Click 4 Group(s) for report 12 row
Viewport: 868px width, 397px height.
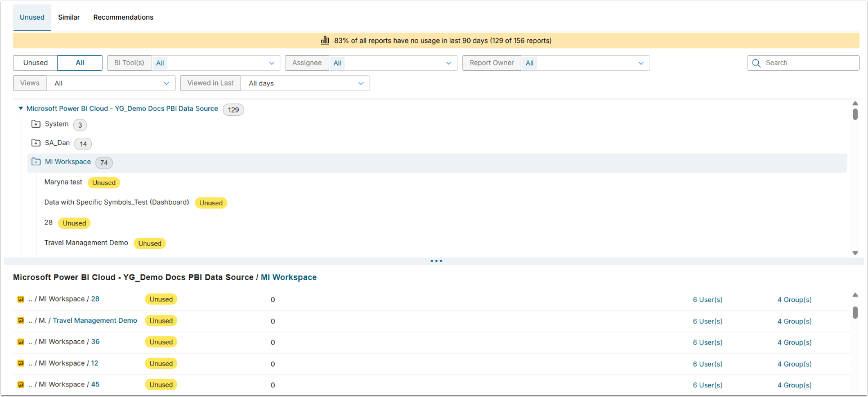pos(794,364)
